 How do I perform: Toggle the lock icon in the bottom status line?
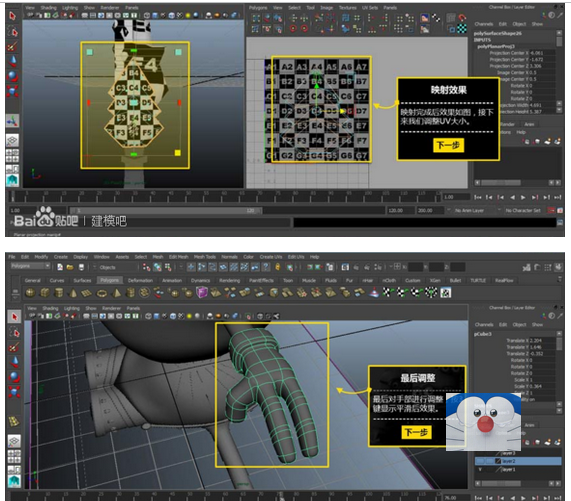[x=277, y=267]
